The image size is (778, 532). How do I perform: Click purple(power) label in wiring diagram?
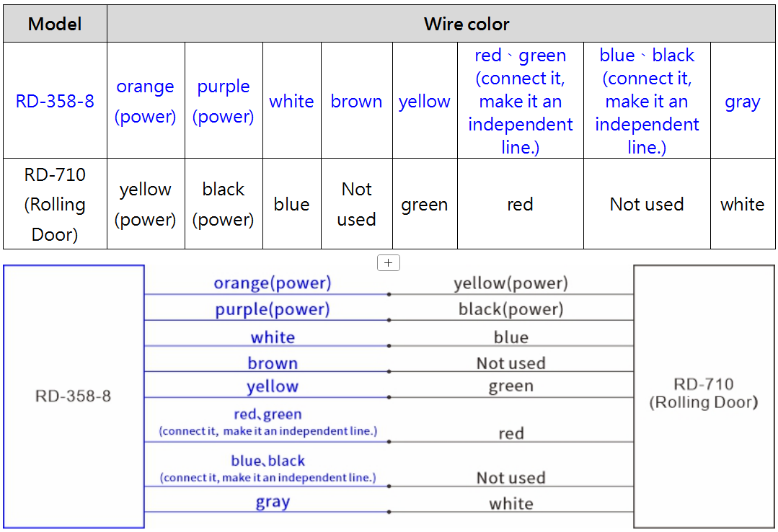[x=272, y=310]
